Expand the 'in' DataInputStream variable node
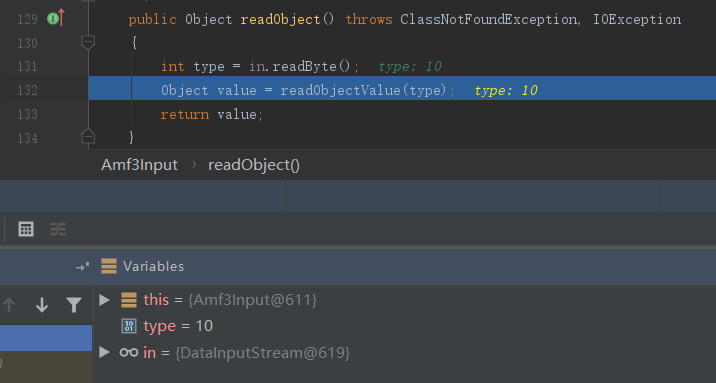Viewport: 716px width, 383px height. (105, 352)
